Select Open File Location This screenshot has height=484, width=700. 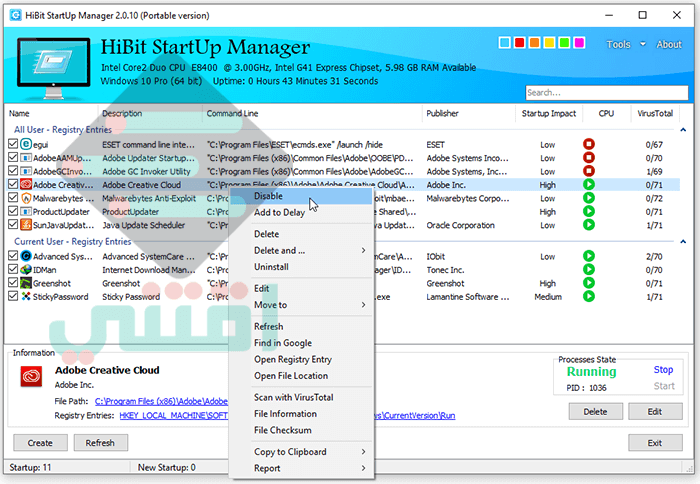click(x=301, y=376)
